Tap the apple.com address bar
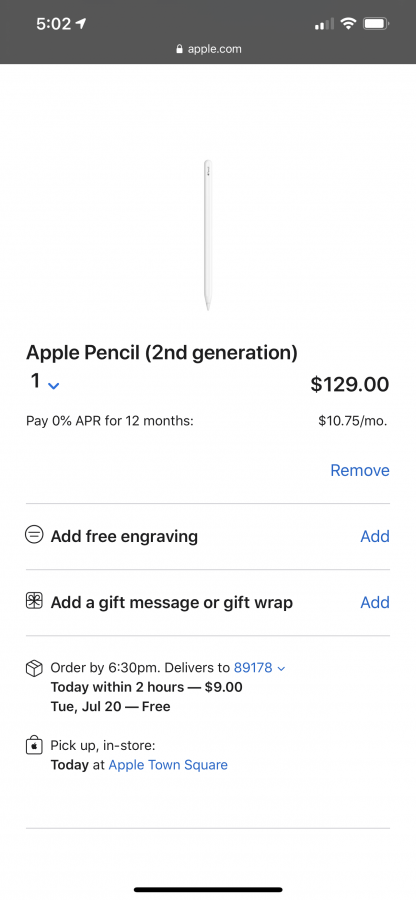 coord(208,49)
